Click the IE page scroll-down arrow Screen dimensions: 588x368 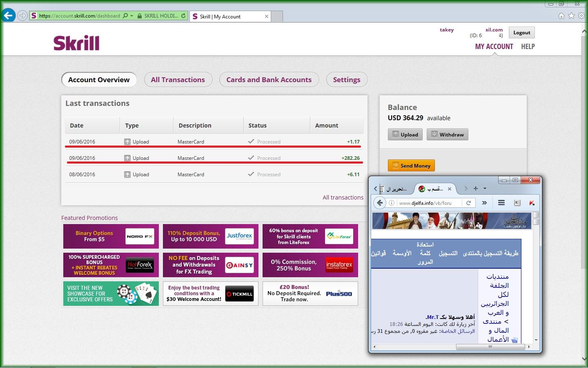584,359
